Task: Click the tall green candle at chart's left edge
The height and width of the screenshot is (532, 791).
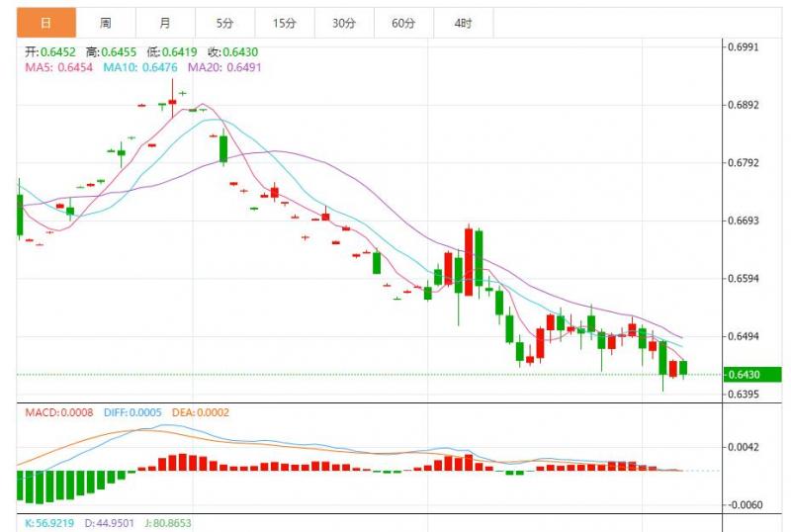Action: [20, 215]
